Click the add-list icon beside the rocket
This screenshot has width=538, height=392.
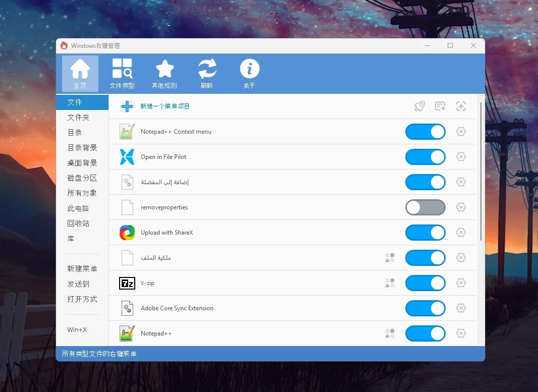[440, 106]
